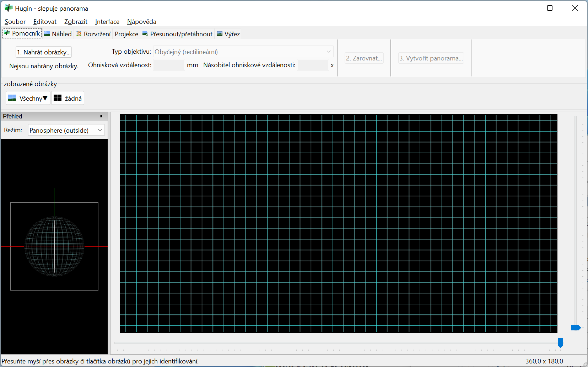
Task: Open the Soubor menu
Action: coord(15,22)
